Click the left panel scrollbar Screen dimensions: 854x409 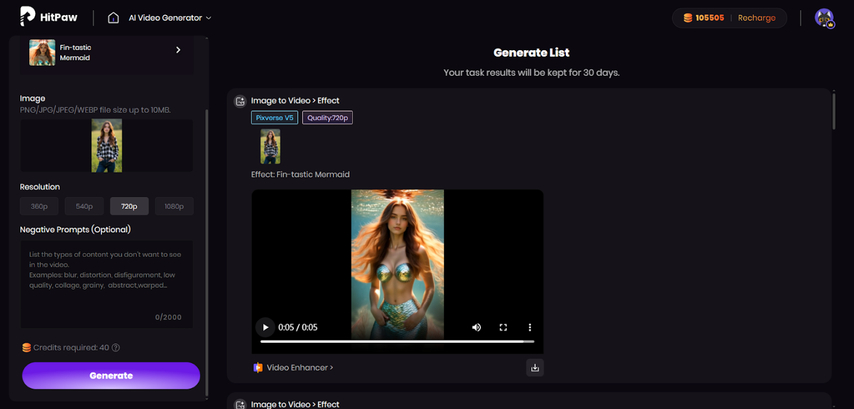point(206,252)
